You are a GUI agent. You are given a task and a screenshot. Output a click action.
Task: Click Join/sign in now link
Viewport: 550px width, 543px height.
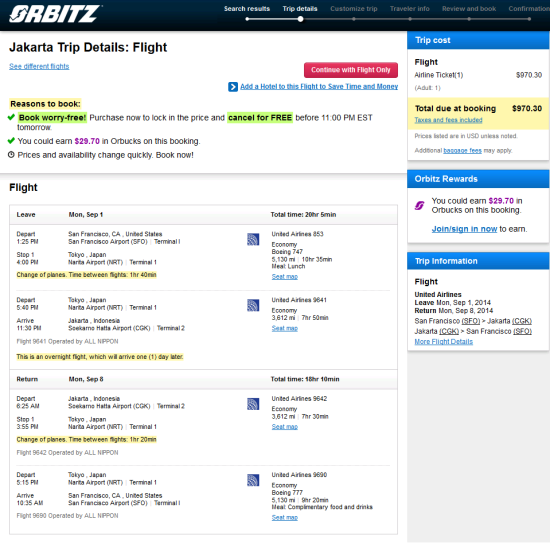pyautogui.click(x=464, y=229)
